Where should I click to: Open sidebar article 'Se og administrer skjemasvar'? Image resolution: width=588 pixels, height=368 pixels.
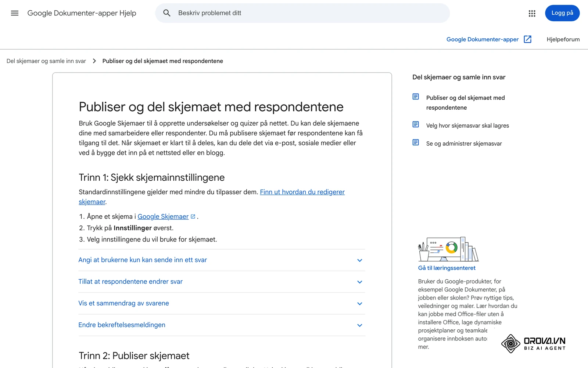[x=464, y=144]
